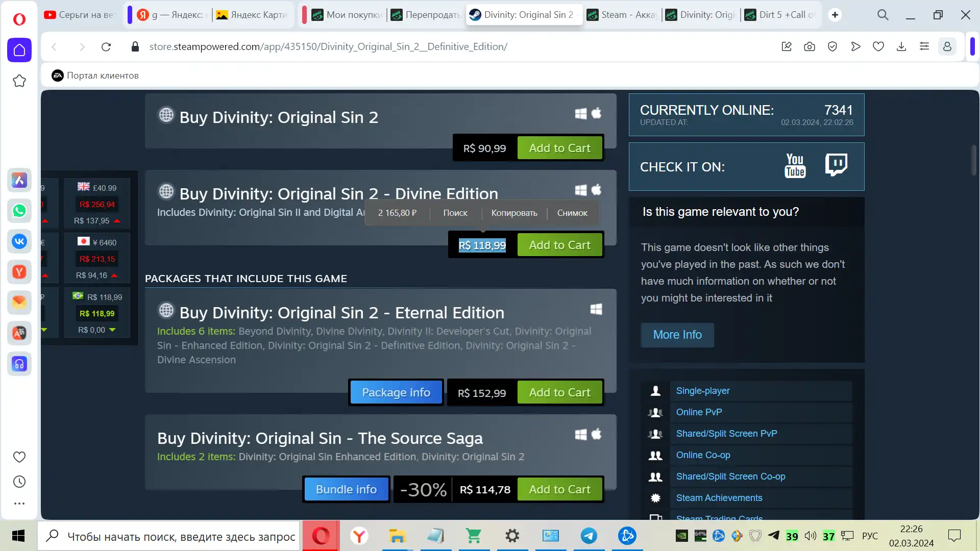
Task: Open Opera menu logo
Action: (19, 19)
